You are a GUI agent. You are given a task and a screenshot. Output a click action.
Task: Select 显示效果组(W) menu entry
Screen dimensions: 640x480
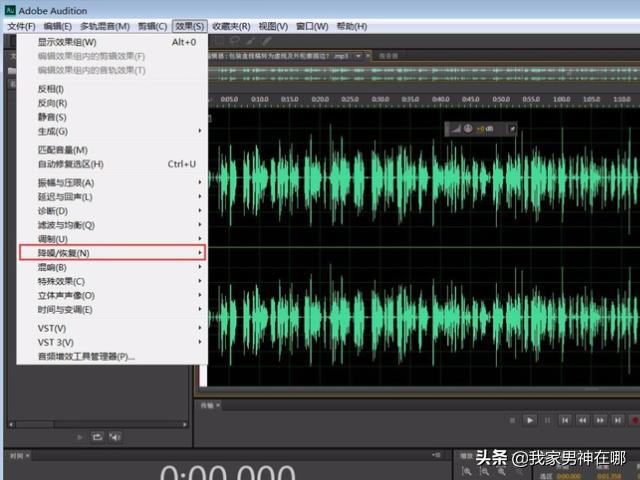[112, 42]
